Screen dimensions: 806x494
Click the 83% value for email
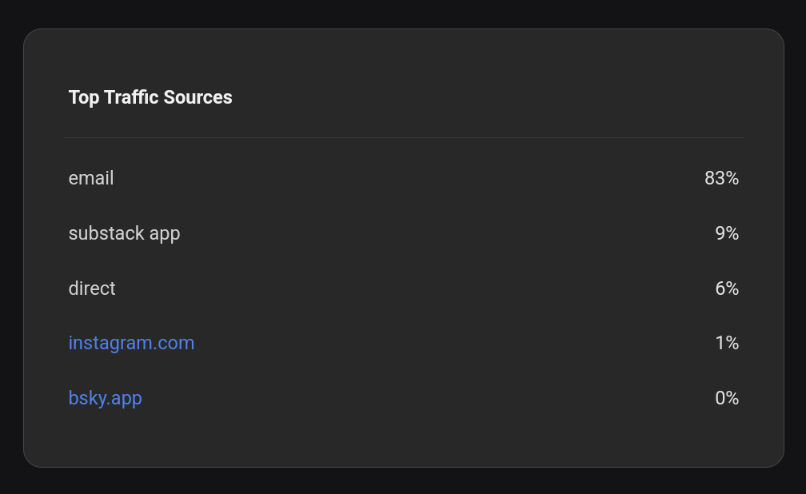721,178
